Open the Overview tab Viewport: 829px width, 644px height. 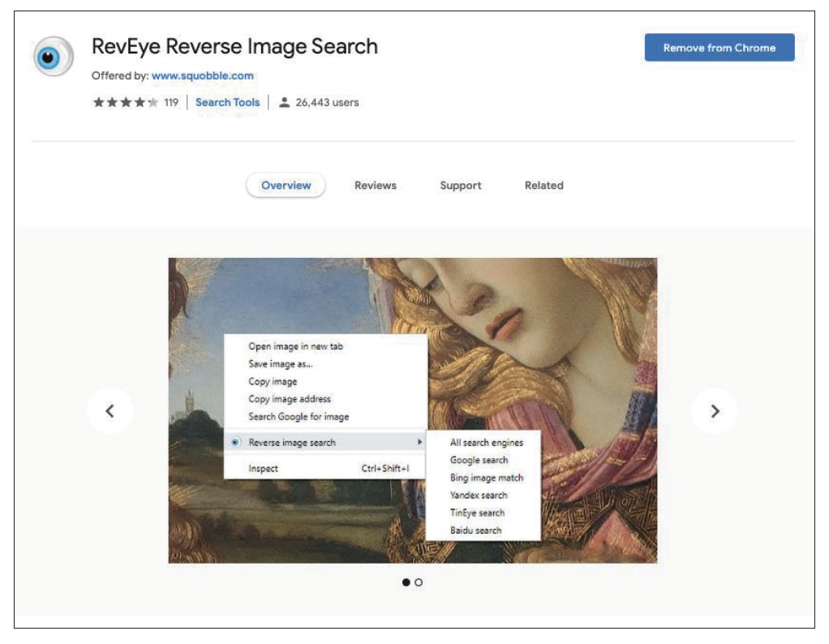(286, 186)
